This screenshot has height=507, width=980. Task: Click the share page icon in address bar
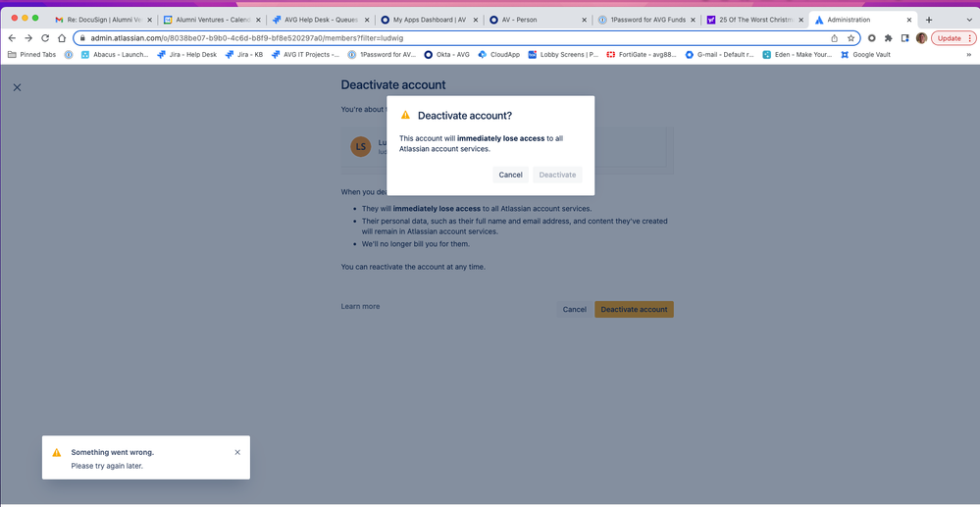coord(835,38)
